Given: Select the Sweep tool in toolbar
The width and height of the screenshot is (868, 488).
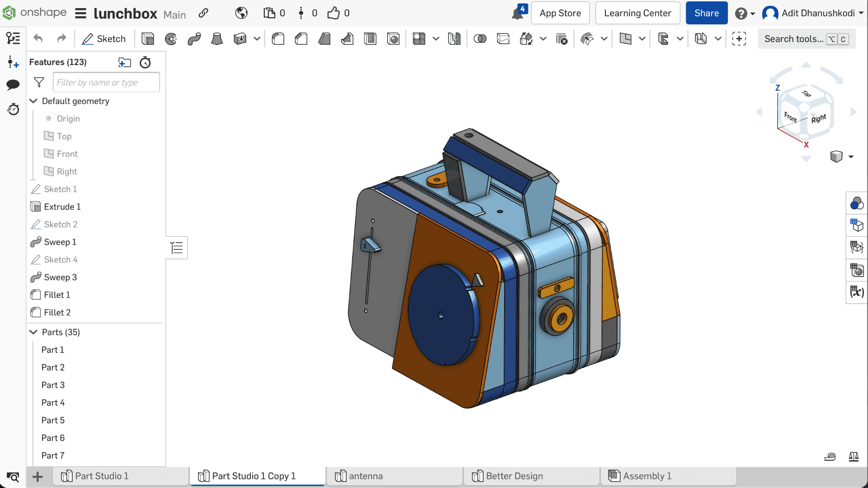Looking at the screenshot, I should point(194,39).
